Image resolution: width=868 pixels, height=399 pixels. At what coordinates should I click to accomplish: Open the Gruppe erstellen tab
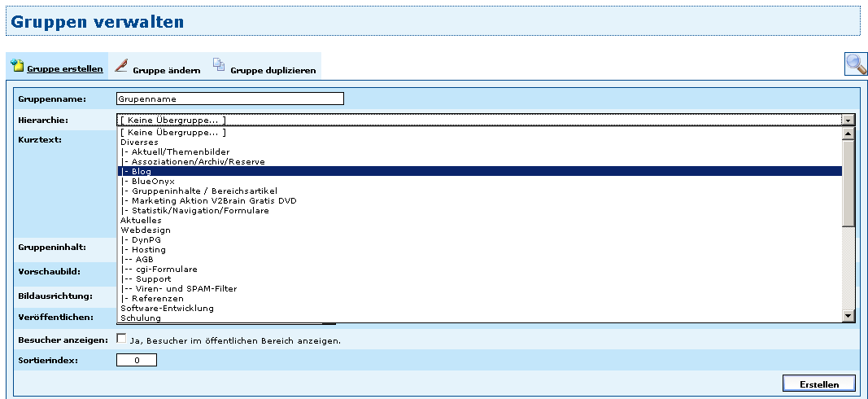pyautogui.click(x=64, y=69)
